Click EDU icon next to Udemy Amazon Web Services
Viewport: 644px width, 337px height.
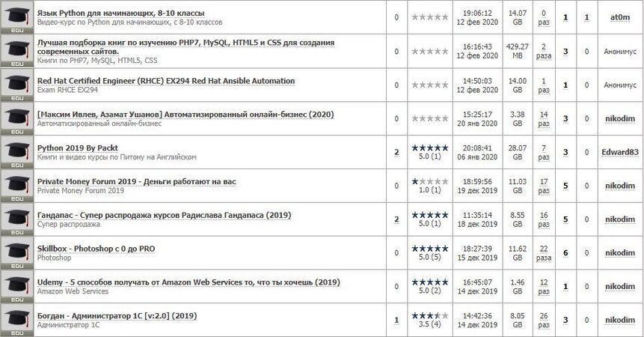pyautogui.click(x=16, y=286)
